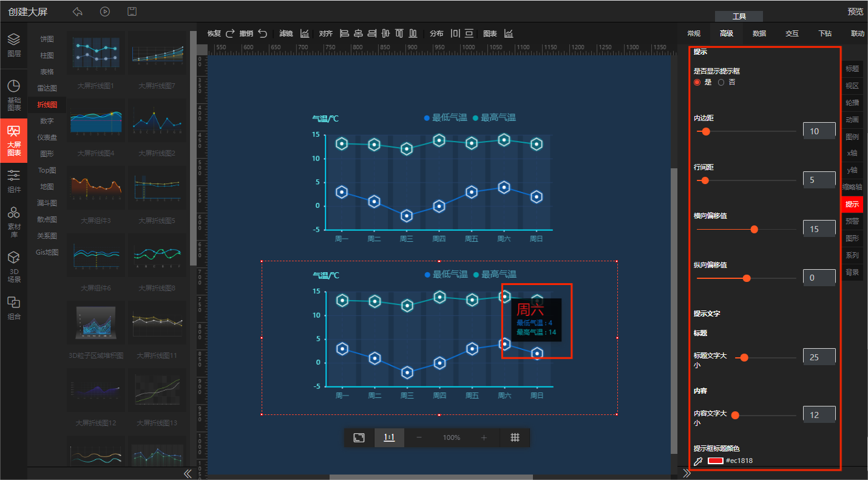Click the 纵向偏移值 value field showing 0

click(819, 278)
